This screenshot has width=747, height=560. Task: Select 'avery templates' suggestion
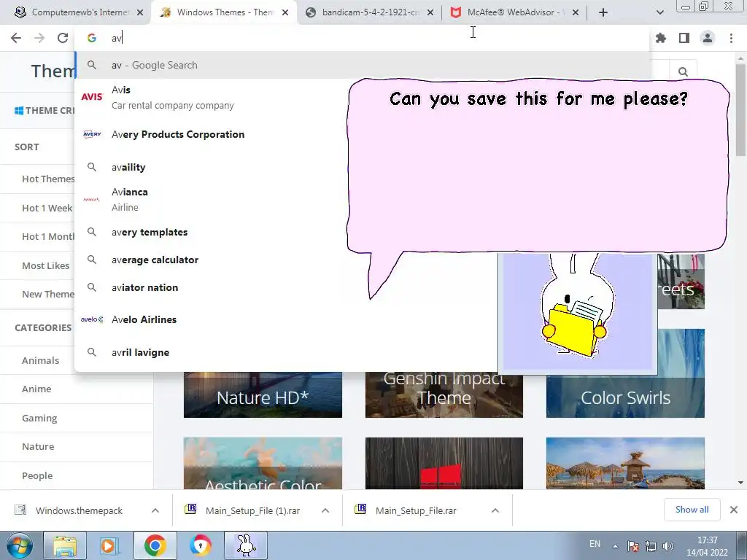(212, 232)
